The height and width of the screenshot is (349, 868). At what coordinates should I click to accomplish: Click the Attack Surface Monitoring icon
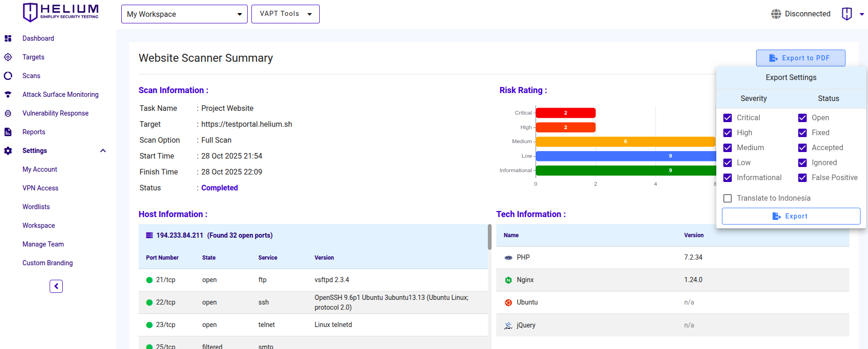coord(8,95)
